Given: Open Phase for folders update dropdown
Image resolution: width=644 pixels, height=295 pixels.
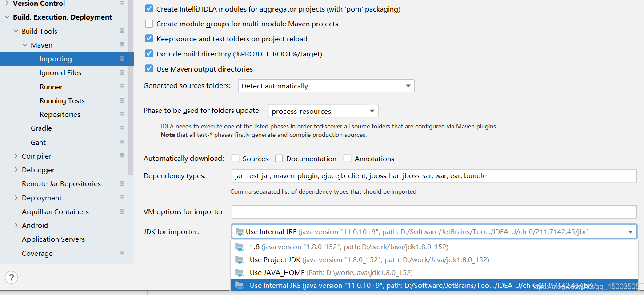Looking at the screenshot, I should tap(323, 111).
